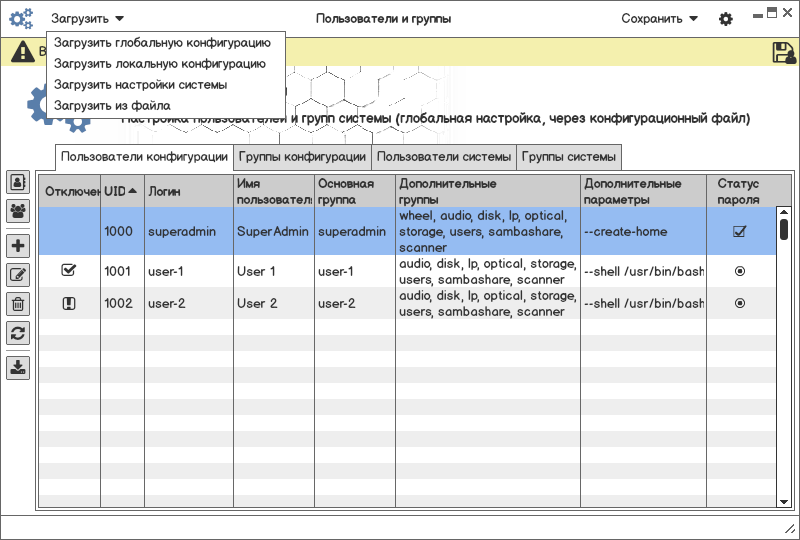
Task: Delete selected user with trash icon
Action: coord(18,304)
